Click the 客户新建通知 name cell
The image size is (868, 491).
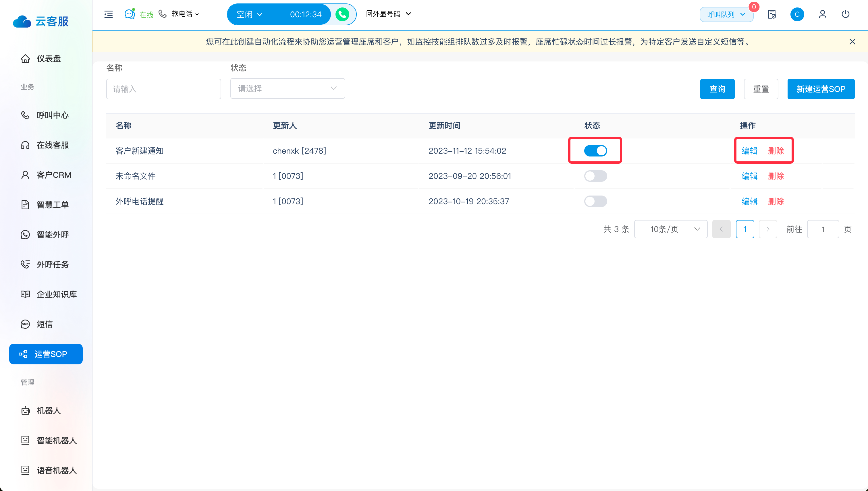(139, 151)
